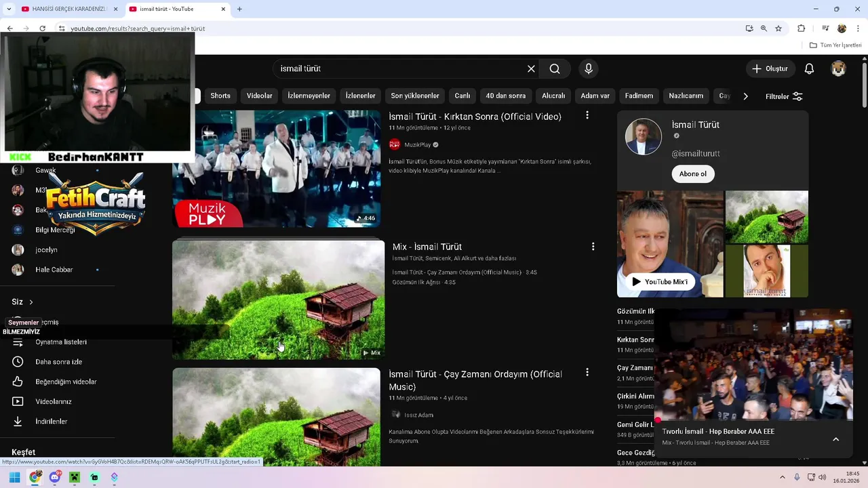
Task: Play the YouTube Mix'i button
Action: (660, 281)
